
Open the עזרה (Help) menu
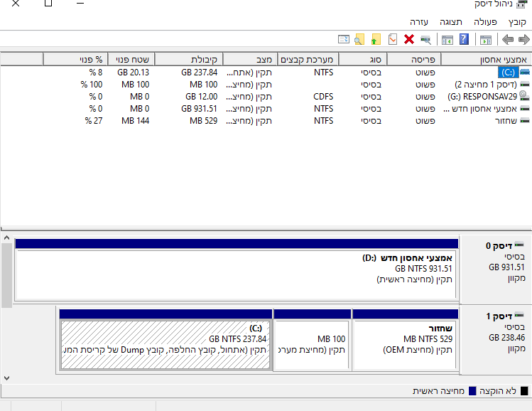click(x=419, y=22)
